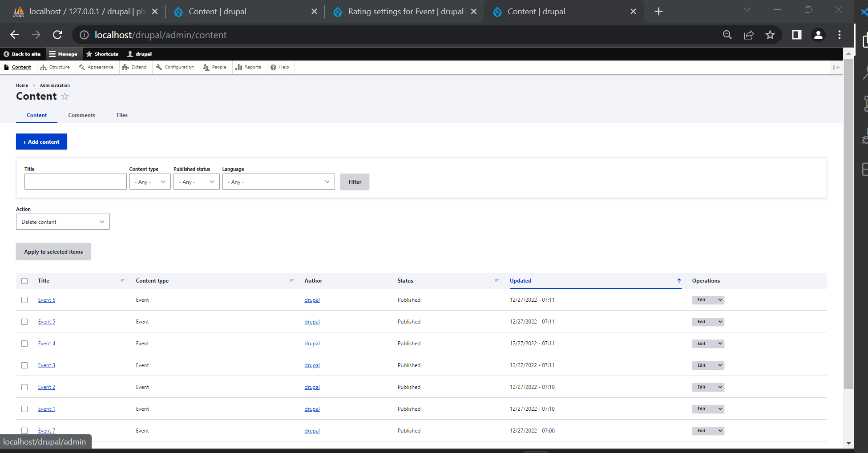Collapse the admin toolbar orientation toggle
Viewport: 868px width, 453px height.
click(836, 67)
